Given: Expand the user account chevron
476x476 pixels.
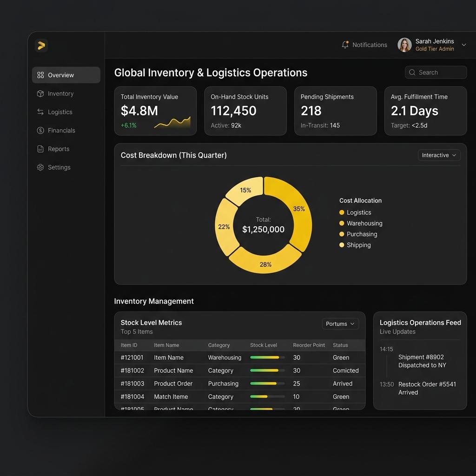Looking at the screenshot, I should [x=464, y=45].
